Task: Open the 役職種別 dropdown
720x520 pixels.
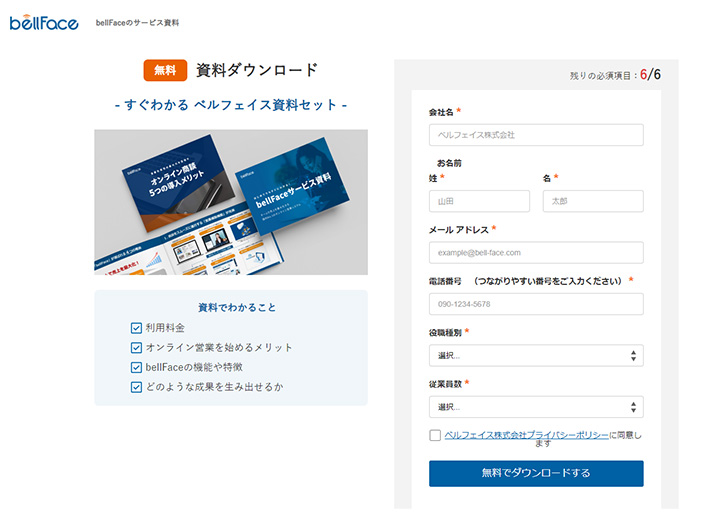Action: [x=536, y=356]
